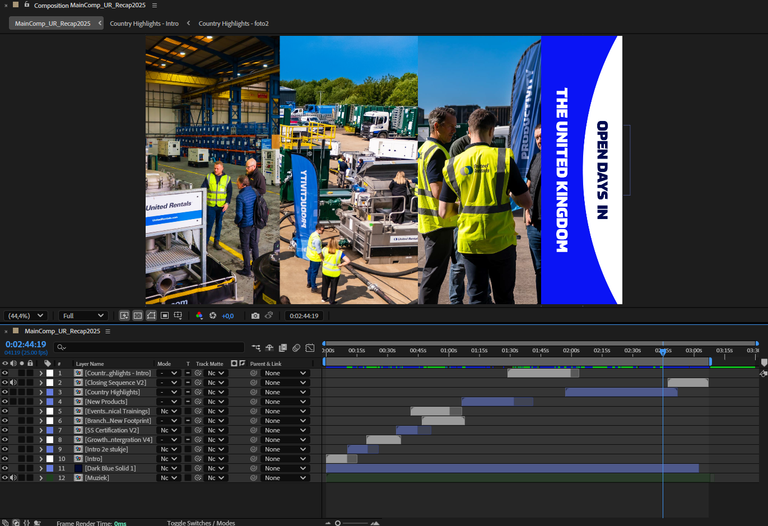Click the Take Snapshot camera icon
Screen dimensions: 768x526
point(256,315)
